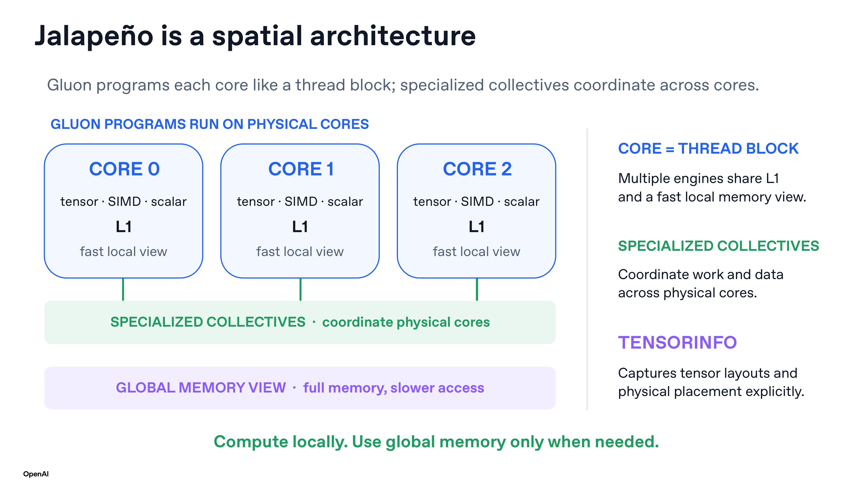The image size is (868, 489).
Task: Select the CORE 1 label
Action: pyautogui.click(x=301, y=169)
